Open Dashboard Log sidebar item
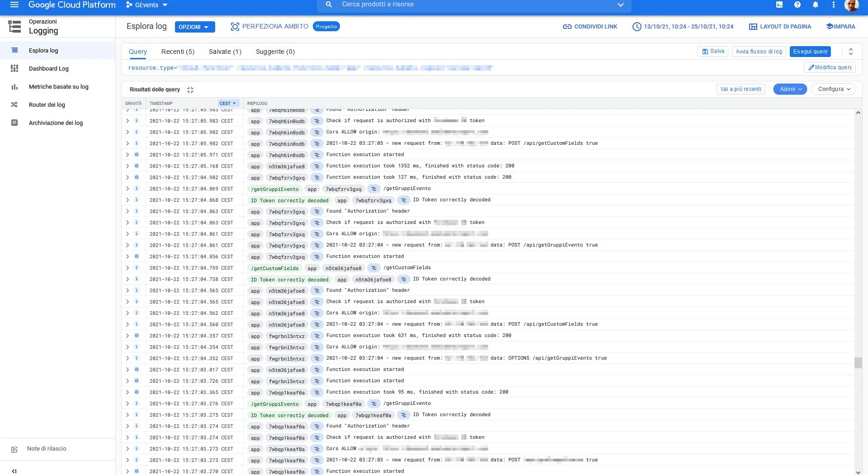The image size is (868, 475). [x=58, y=68]
